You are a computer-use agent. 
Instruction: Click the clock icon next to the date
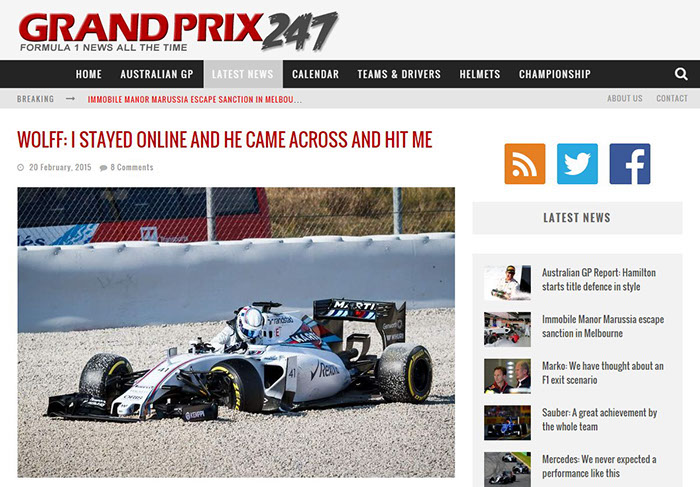tap(21, 167)
